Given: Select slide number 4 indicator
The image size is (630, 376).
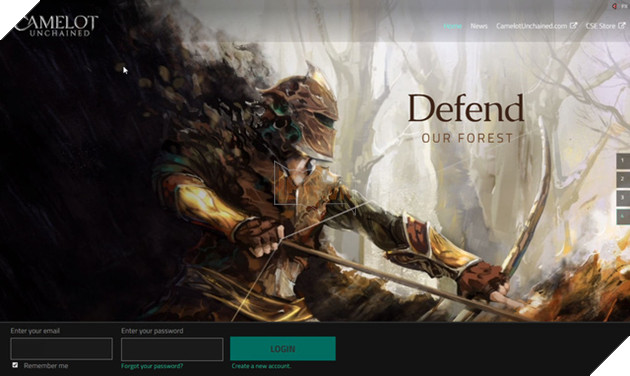Looking at the screenshot, I should click(623, 217).
